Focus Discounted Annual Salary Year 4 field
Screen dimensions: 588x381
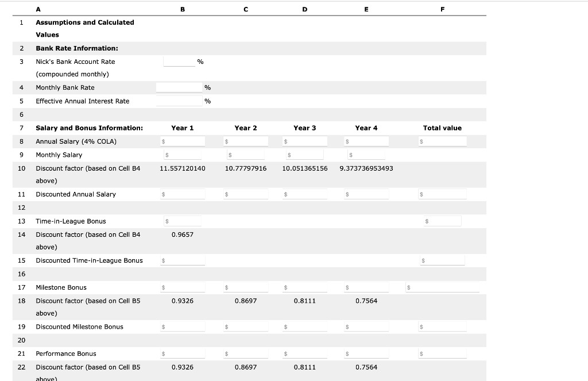tap(366, 194)
